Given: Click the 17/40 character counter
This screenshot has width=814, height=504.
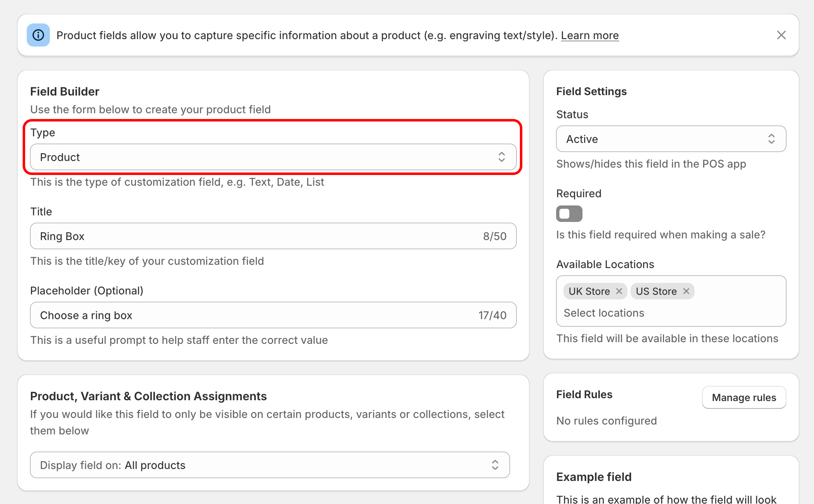Looking at the screenshot, I should click(x=492, y=315).
